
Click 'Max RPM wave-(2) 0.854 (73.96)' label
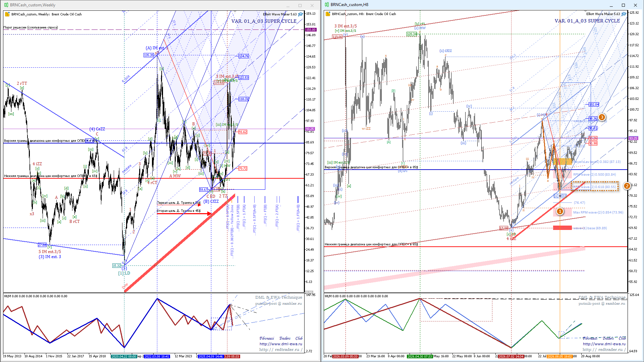coord(598,213)
